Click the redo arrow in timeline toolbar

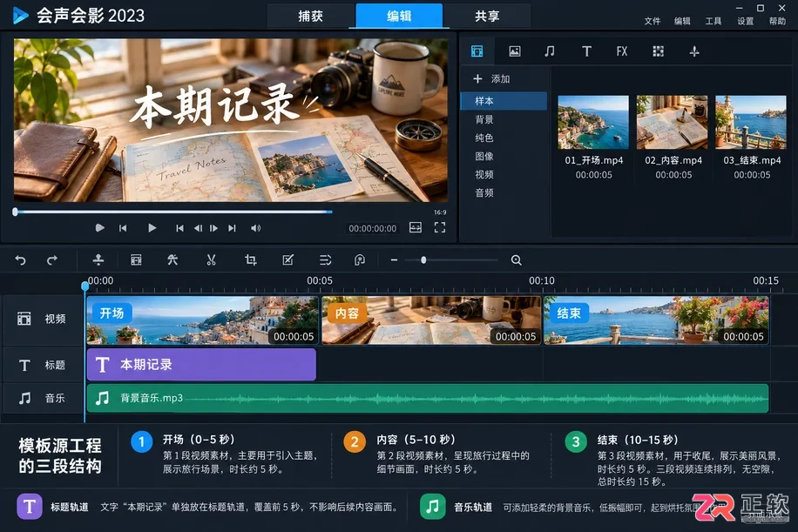pos(52,259)
